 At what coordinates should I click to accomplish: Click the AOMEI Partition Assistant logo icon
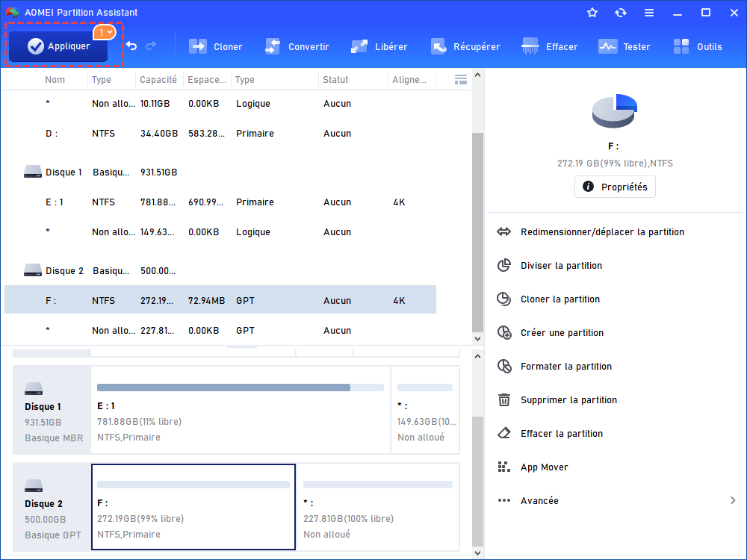point(13,13)
